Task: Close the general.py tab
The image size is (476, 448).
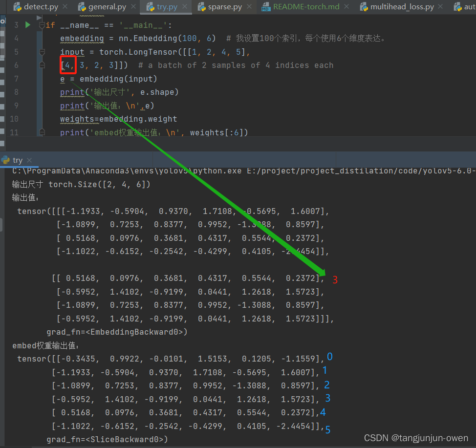Action: 133,6
